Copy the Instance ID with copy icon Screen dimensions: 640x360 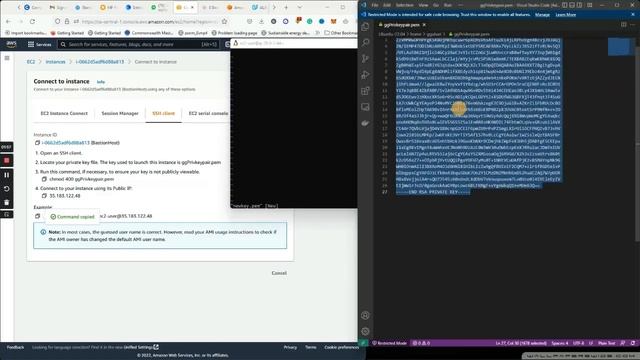tap(37, 143)
